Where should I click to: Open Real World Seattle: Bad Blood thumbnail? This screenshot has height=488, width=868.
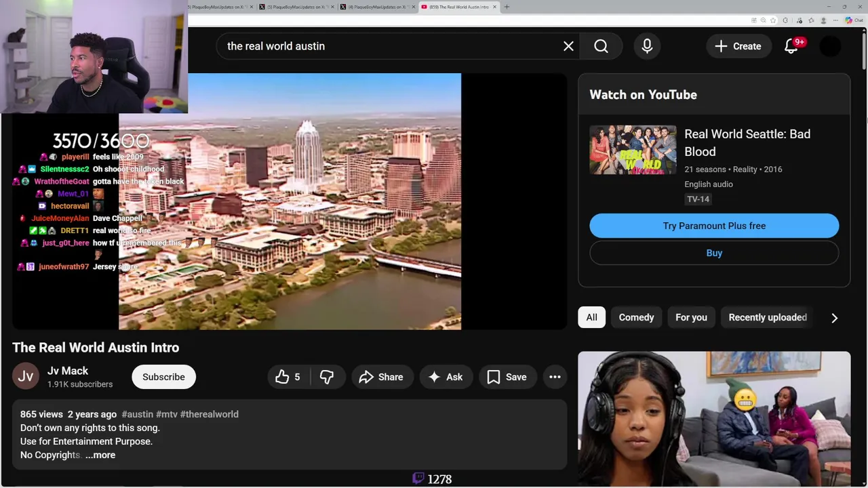pyautogui.click(x=633, y=150)
